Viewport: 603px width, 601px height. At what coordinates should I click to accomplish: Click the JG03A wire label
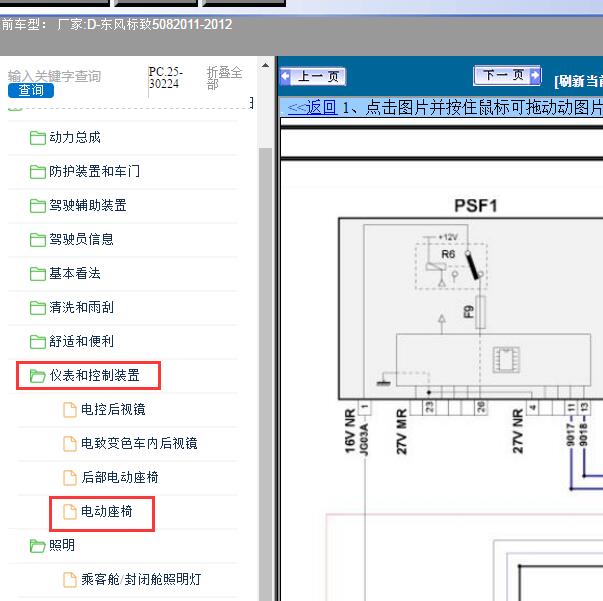pyautogui.click(x=364, y=439)
